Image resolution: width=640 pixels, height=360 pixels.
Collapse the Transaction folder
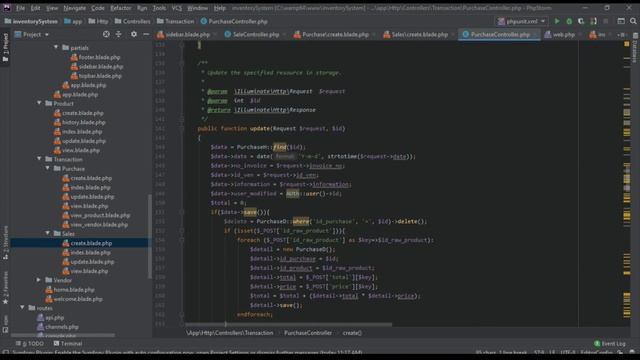pyautogui.click(x=39, y=159)
